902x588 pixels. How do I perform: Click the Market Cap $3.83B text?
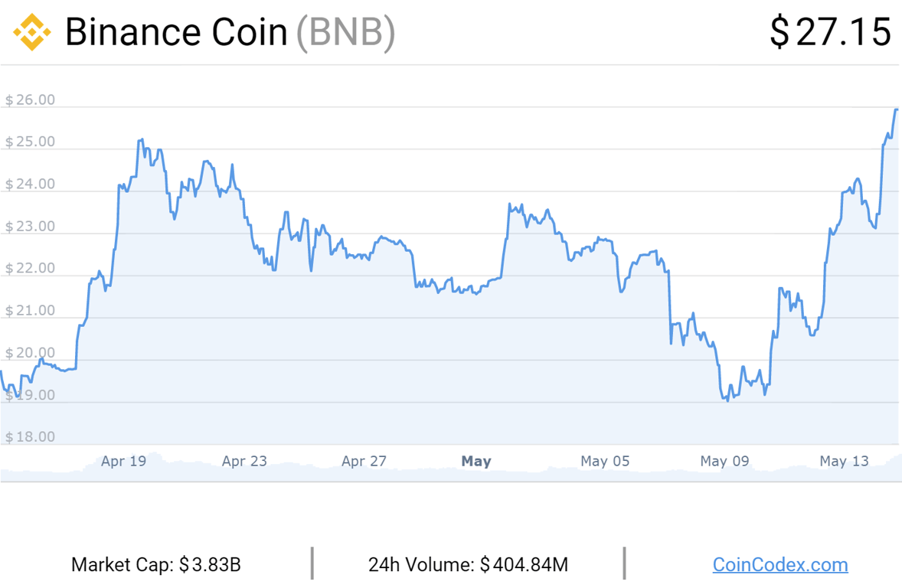point(156,564)
